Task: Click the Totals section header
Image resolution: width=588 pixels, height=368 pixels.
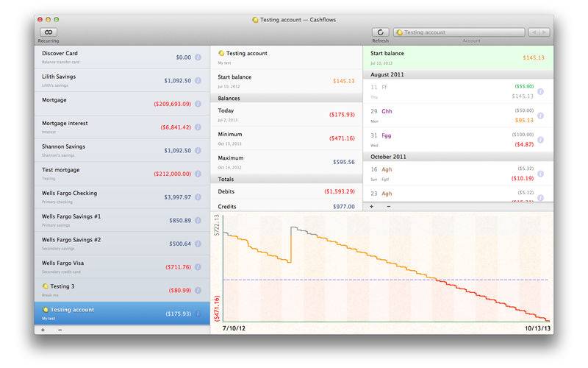Action: 287,179
